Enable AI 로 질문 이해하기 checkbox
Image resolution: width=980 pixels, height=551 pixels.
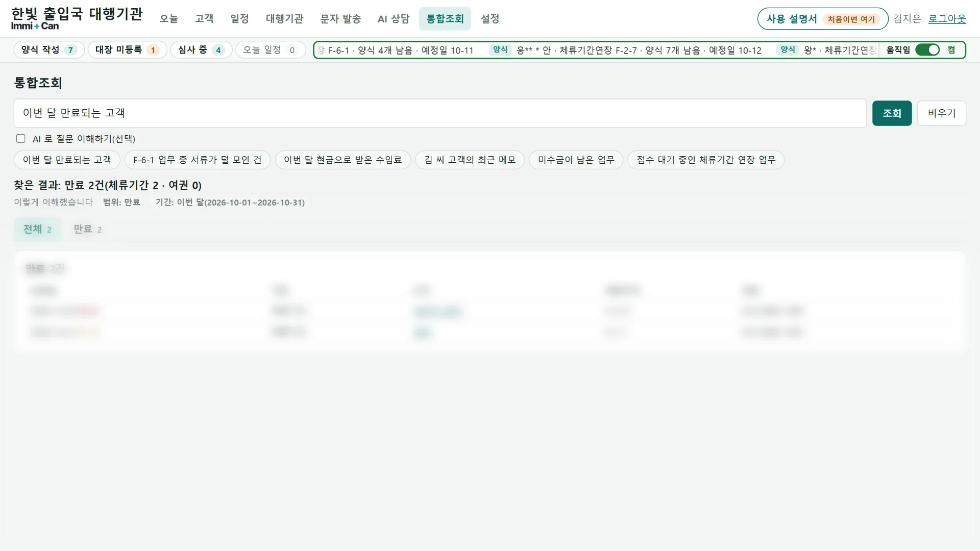click(x=21, y=138)
